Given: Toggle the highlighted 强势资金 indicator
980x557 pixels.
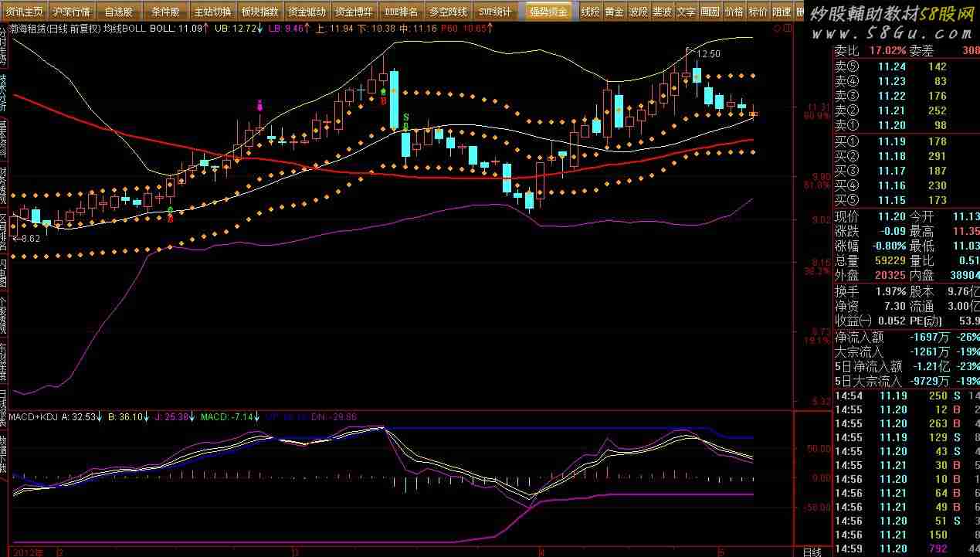Looking at the screenshot, I should (x=548, y=12).
